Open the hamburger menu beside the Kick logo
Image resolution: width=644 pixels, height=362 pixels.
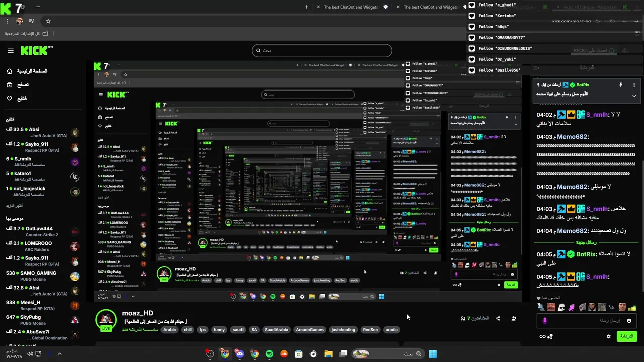click(11, 51)
